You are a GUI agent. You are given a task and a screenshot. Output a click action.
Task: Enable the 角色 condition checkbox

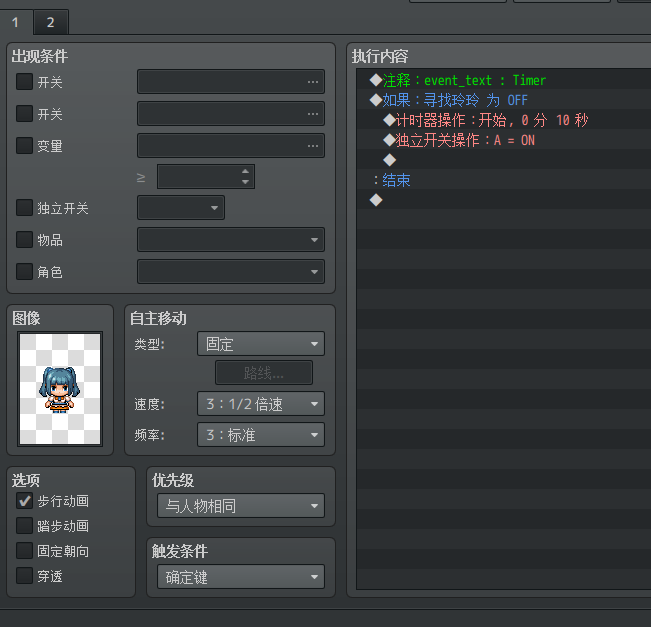coord(24,272)
